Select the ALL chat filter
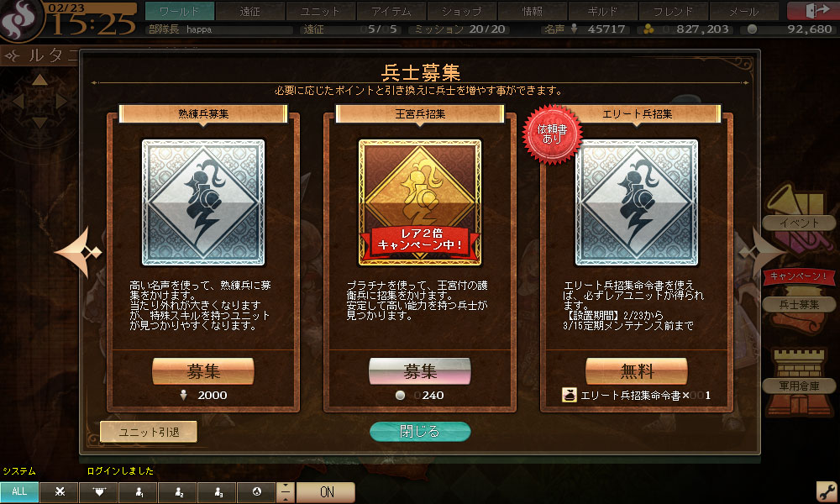This screenshot has height=504, width=840. click(19, 491)
